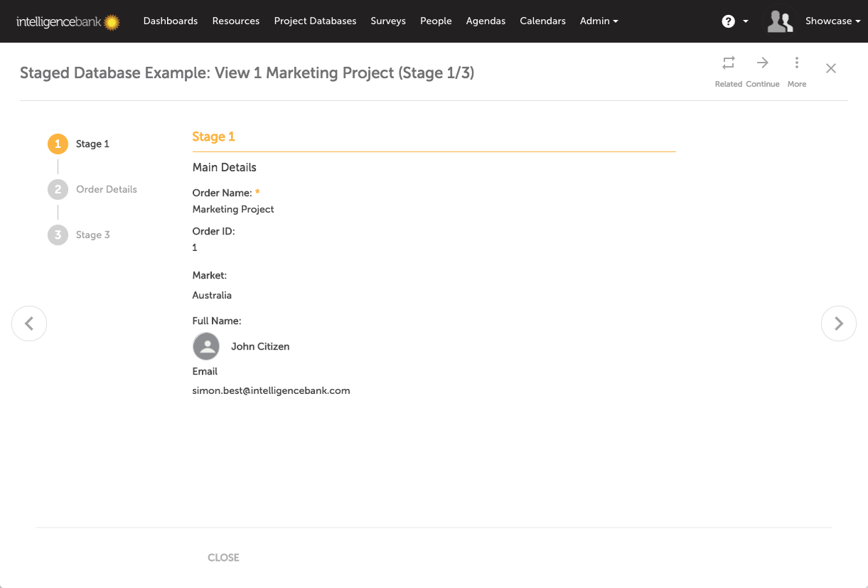Open the Project Databases menu item
Screen dimensions: 868x588
[x=315, y=21]
